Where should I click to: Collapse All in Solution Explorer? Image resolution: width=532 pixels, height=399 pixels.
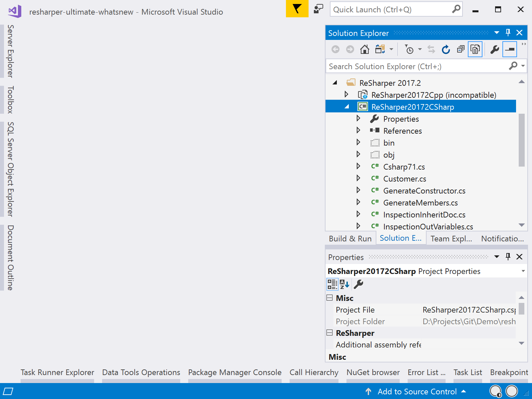click(461, 50)
